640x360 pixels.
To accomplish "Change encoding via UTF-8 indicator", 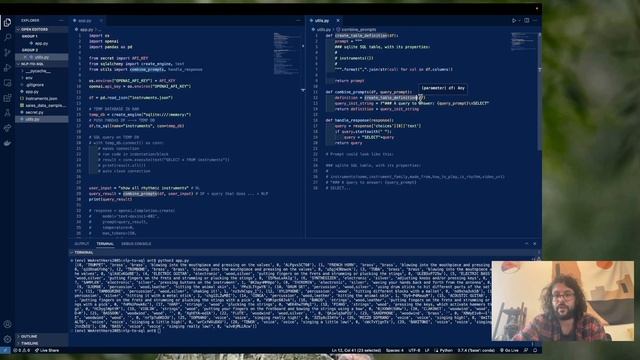I will 414,350.
